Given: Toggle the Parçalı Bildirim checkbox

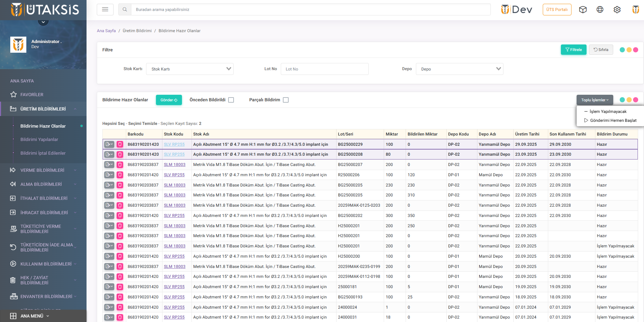Looking at the screenshot, I should (286, 100).
